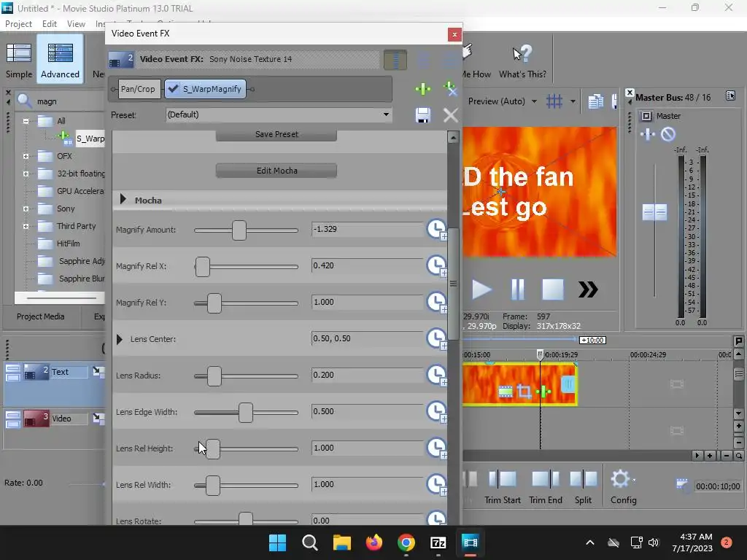Click the preview overlays grid icon
Viewport: 747px width, 560px height.
coord(554,101)
